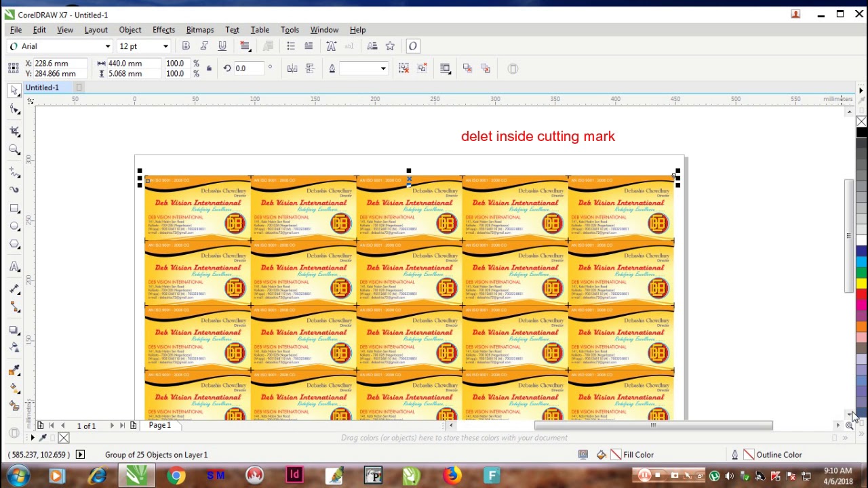Open the 12 pt font size dropdown
This screenshot has width=868, height=488.
click(165, 46)
